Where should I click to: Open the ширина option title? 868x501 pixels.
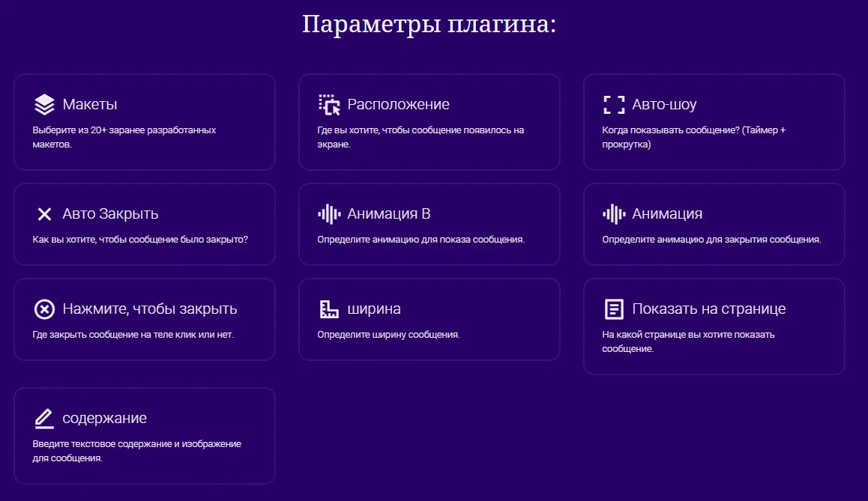[x=373, y=309]
